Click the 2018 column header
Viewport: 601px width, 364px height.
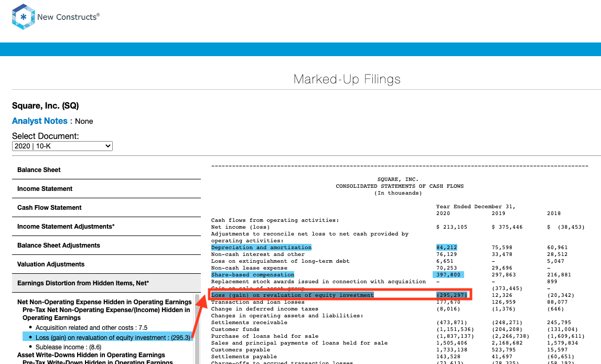(x=553, y=213)
